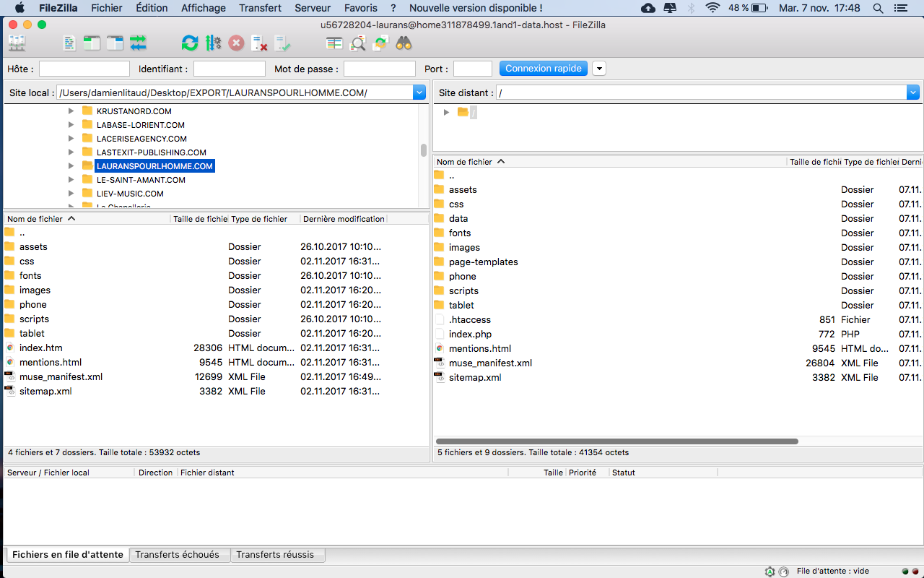Open the quick connect history dropdown arrow

(x=599, y=69)
